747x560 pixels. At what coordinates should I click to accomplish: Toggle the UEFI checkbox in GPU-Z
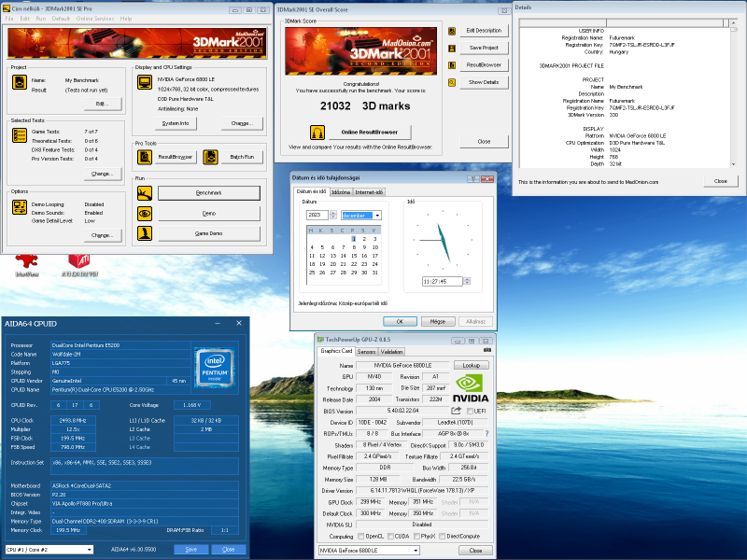(470, 411)
